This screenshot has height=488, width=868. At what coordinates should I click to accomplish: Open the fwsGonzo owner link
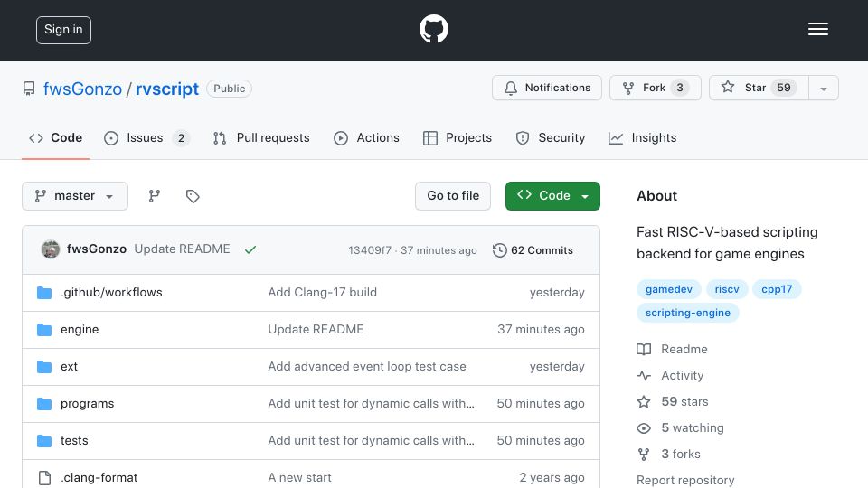click(x=82, y=89)
